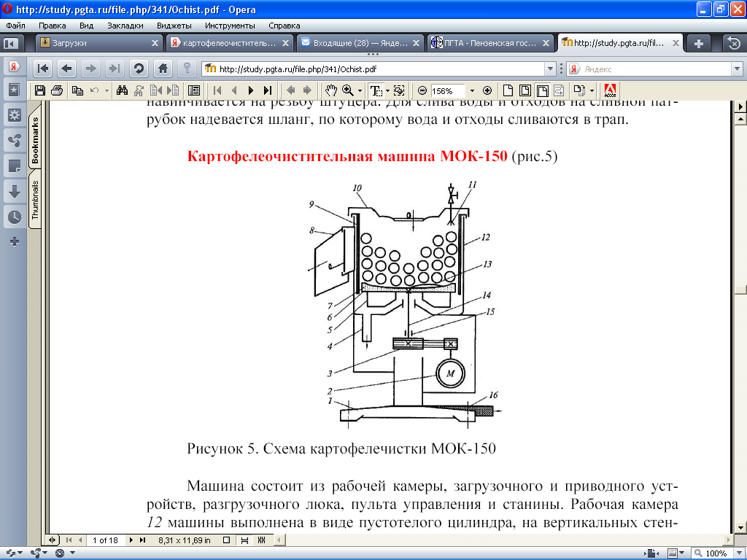This screenshot has width=747, height=560.
Task: Open the Виджеты menu
Action: click(x=174, y=26)
